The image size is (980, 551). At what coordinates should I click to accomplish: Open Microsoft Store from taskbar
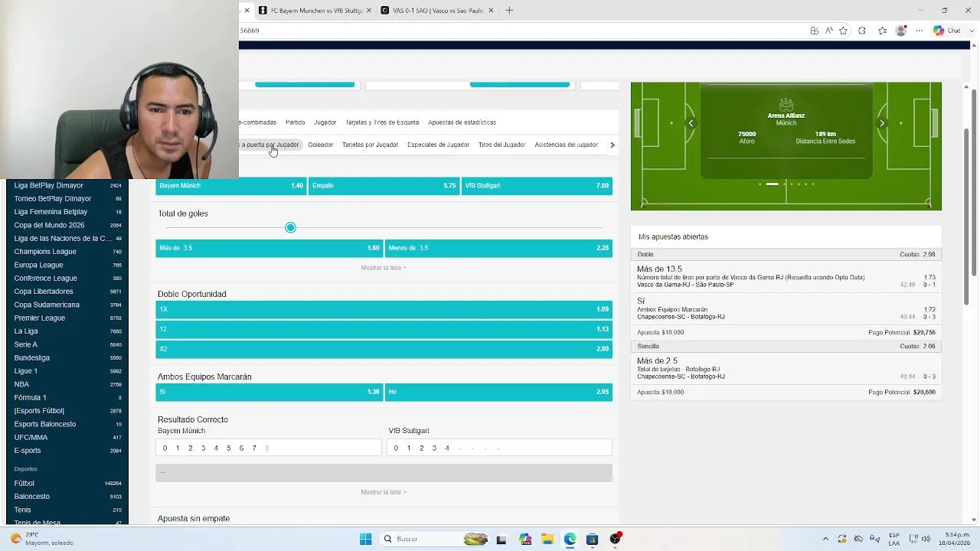point(592,539)
